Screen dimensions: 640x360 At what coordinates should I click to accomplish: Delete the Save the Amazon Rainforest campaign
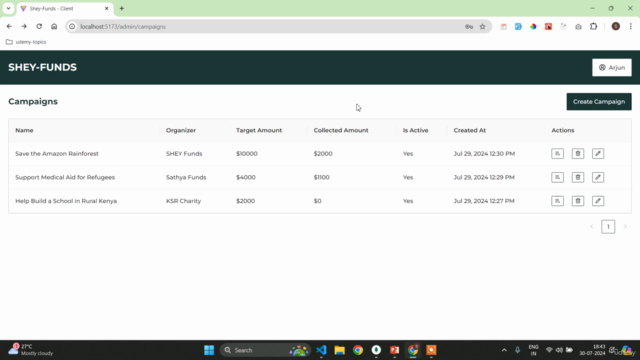pos(578,153)
